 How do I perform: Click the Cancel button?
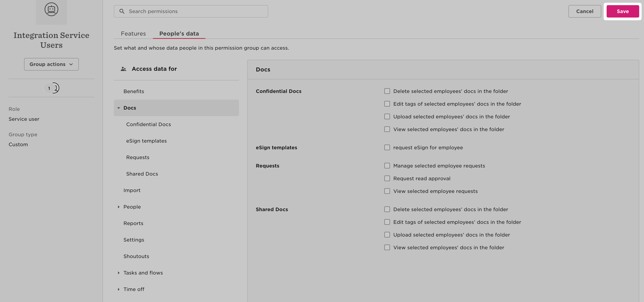[585, 11]
